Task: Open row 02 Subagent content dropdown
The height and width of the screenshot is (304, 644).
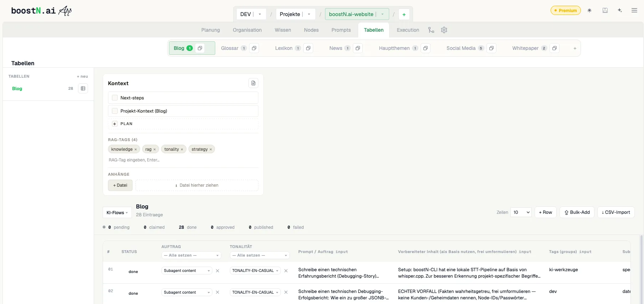Action: coord(187,292)
